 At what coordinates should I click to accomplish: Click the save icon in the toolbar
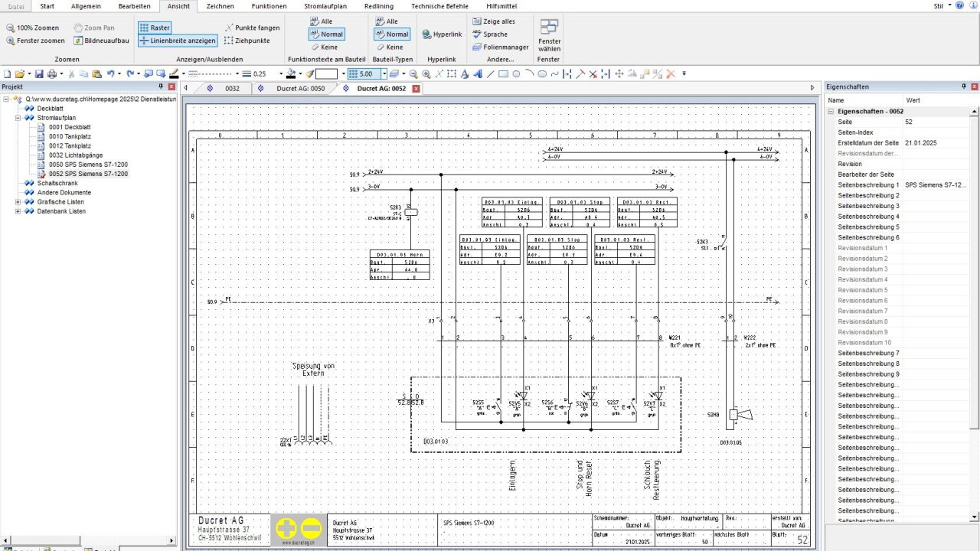click(x=39, y=74)
